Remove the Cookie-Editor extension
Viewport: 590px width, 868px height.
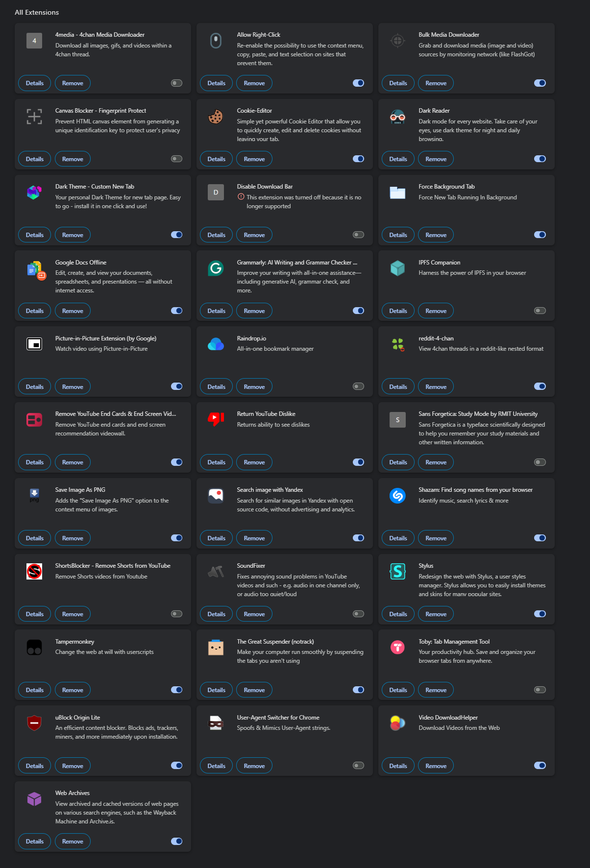254,159
